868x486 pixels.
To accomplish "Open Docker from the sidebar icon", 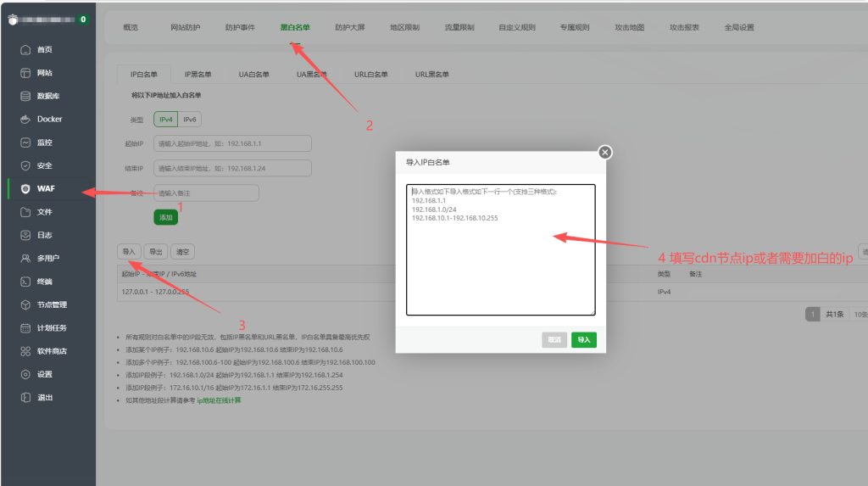I will (25, 120).
